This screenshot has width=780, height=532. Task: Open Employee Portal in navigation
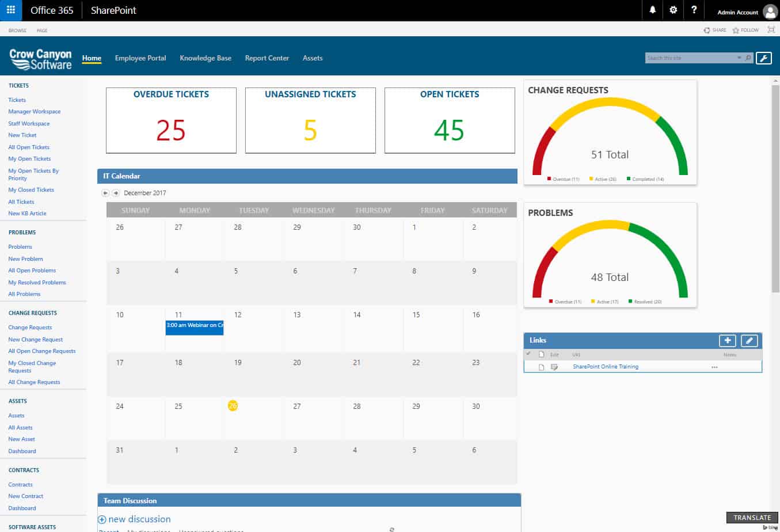click(140, 58)
